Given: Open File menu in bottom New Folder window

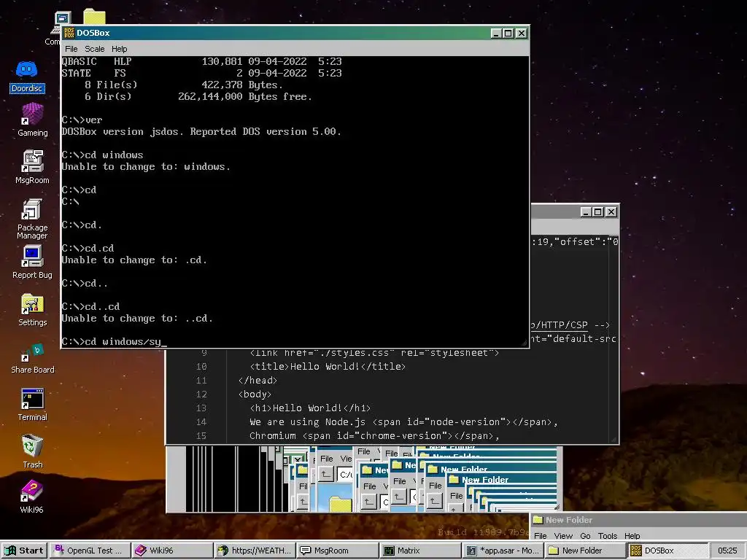Looking at the screenshot, I should click(541, 536).
